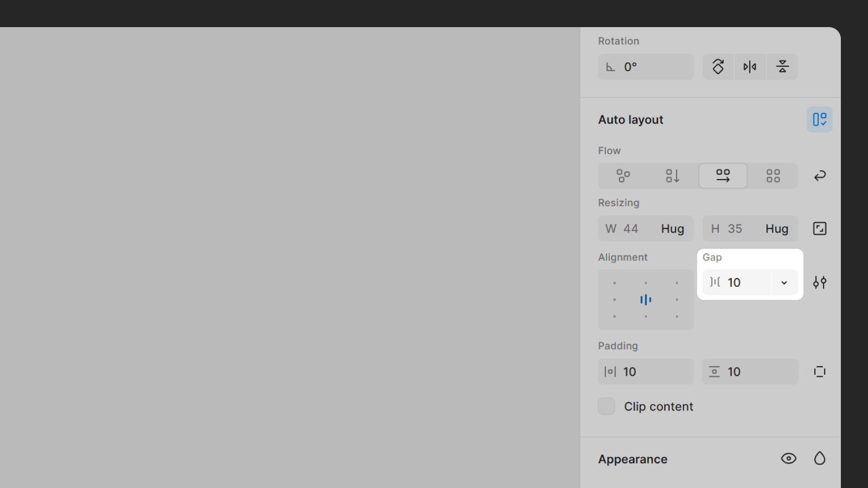Screen dimensions: 868x488
Task: Toggle the Auto layout button
Action: (x=819, y=119)
